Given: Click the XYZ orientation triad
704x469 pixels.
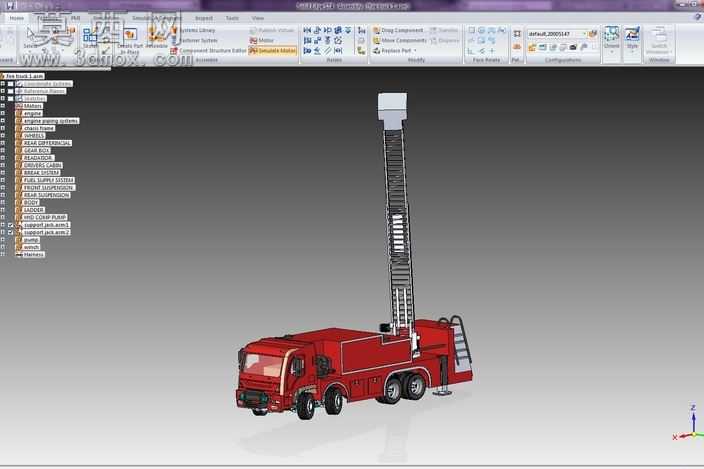Looking at the screenshot, I should tap(689, 424).
